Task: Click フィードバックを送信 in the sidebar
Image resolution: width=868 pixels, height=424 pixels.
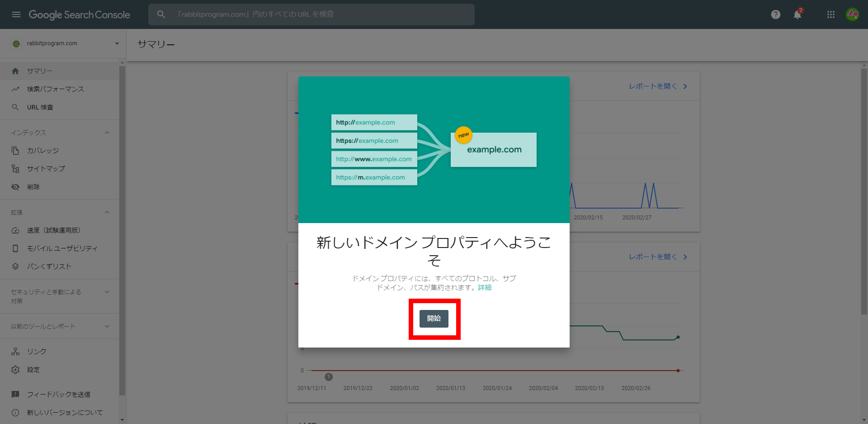Action: point(59,395)
